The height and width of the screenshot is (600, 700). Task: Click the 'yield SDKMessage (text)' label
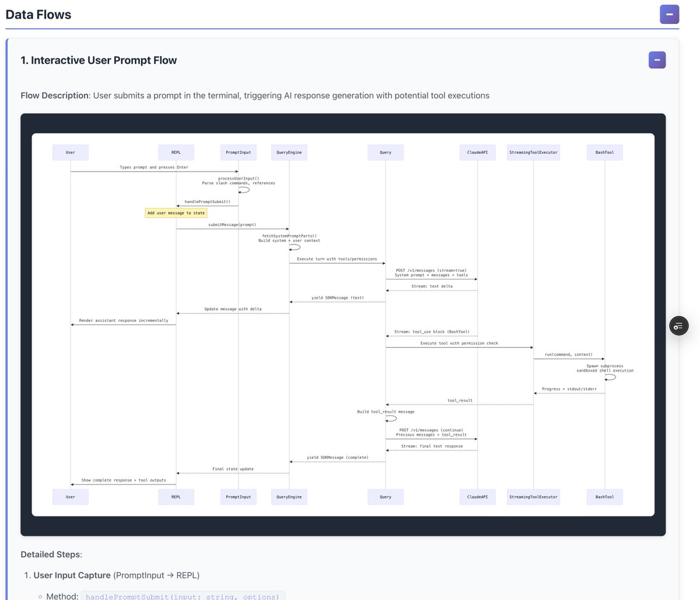338,298
